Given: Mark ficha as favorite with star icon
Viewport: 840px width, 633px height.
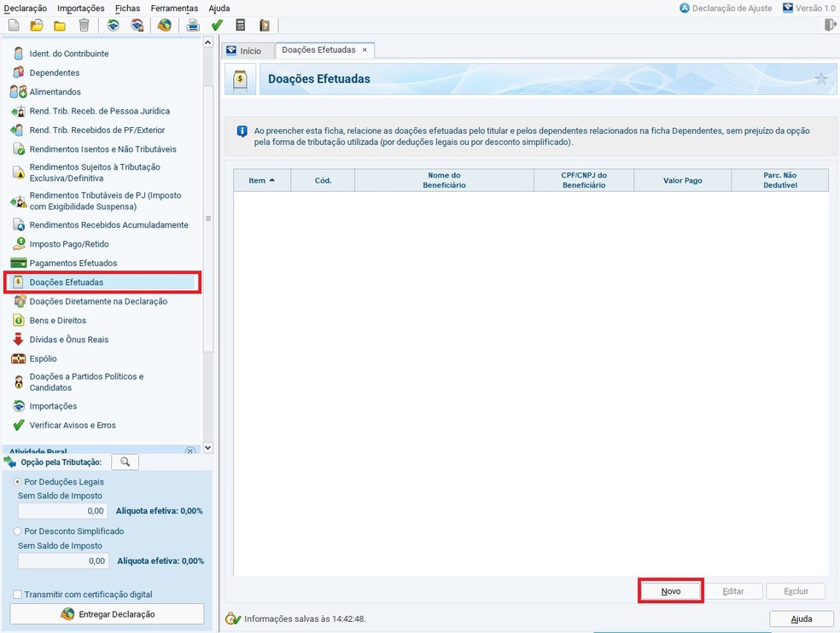Looking at the screenshot, I should [821, 79].
